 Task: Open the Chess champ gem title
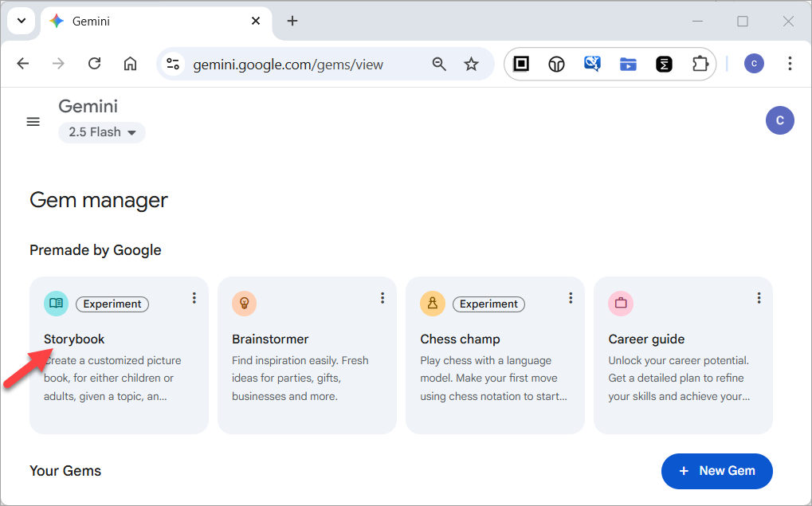pyautogui.click(x=460, y=339)
